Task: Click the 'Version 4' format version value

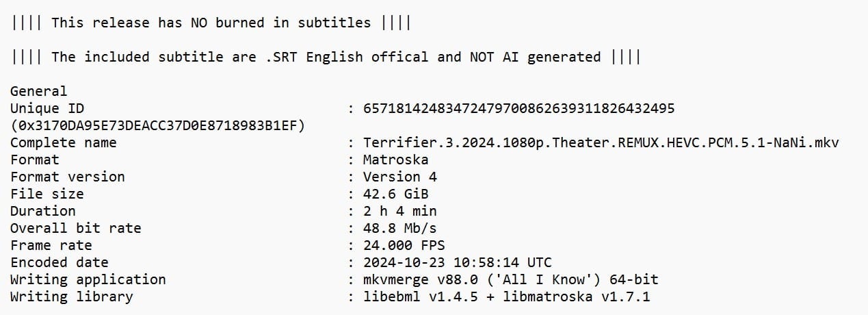Action: [400, 177]
